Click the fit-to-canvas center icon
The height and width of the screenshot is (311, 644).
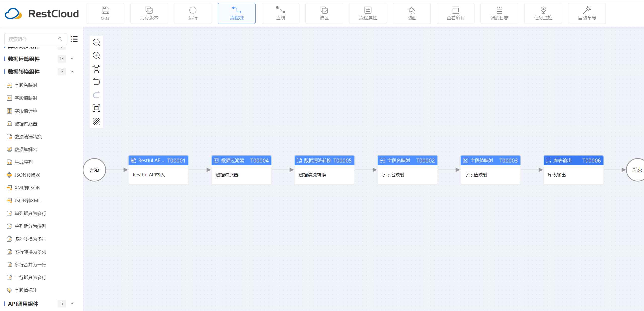coord(96,69)
